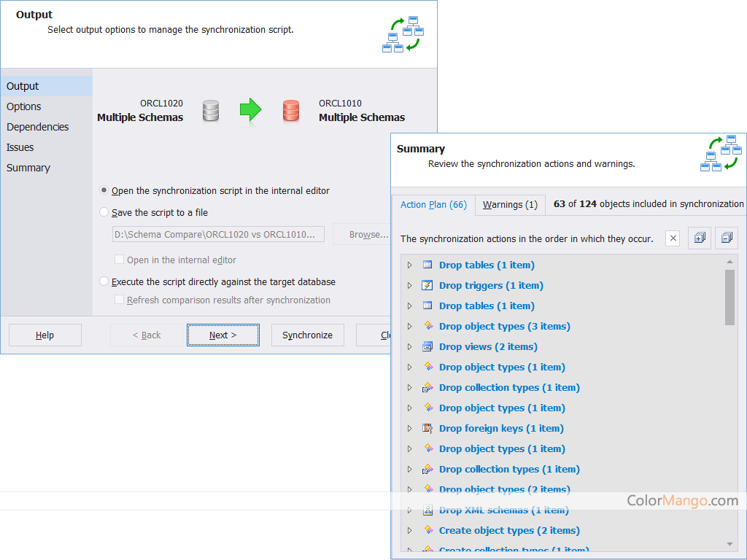Viewport: 747px width, 560px height.
Task: Expand the 'Drop foreign keys (1 item)' node
Action: (x=409, y=428)
